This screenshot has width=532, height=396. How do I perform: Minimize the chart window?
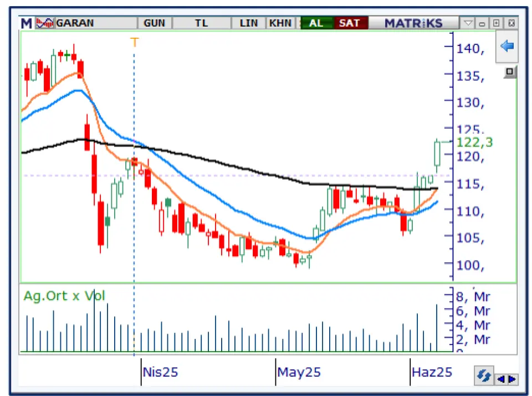pos(482,23)
